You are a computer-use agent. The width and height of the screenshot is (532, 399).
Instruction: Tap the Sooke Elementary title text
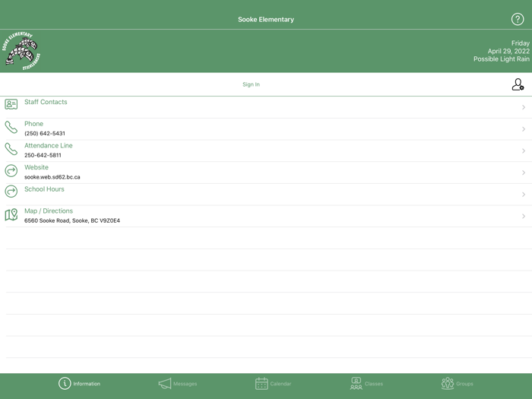266,19
